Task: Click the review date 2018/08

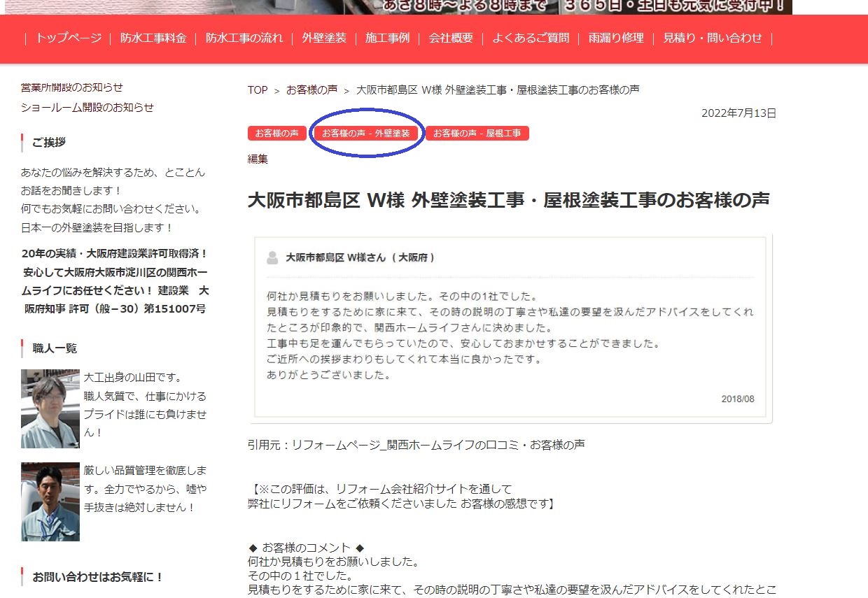Action: (x=738, y=399)
